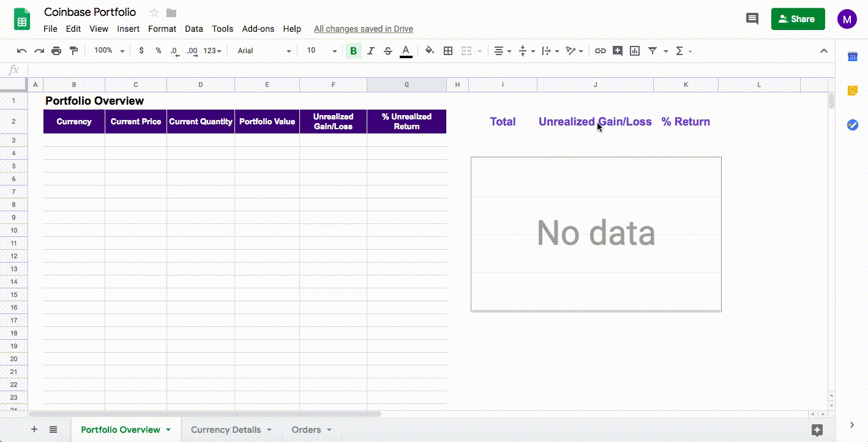
Task: Open the Format menu
Action: (x=162, y=29)
